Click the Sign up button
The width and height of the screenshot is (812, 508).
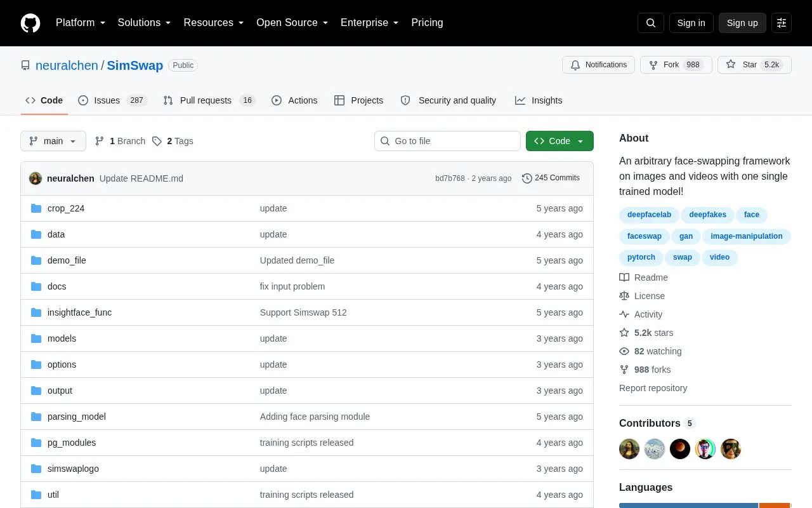tap(742, 23)
